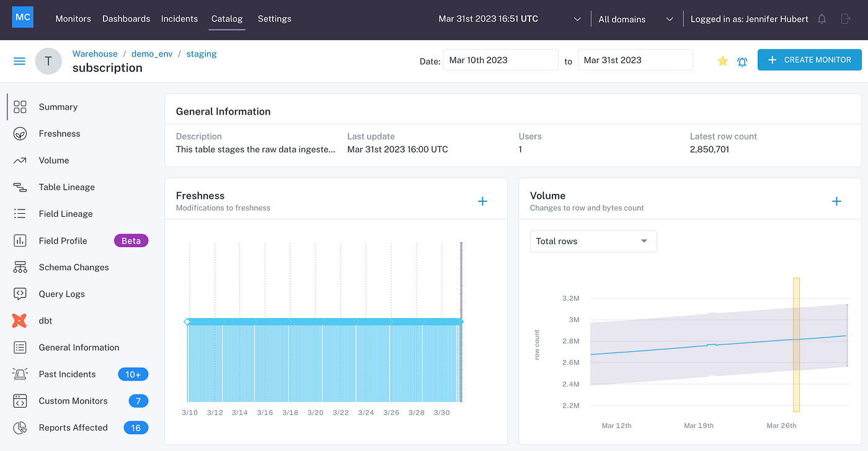Click the Beta badge
This screenshot has width=868, height=451.
coord(131,241)
